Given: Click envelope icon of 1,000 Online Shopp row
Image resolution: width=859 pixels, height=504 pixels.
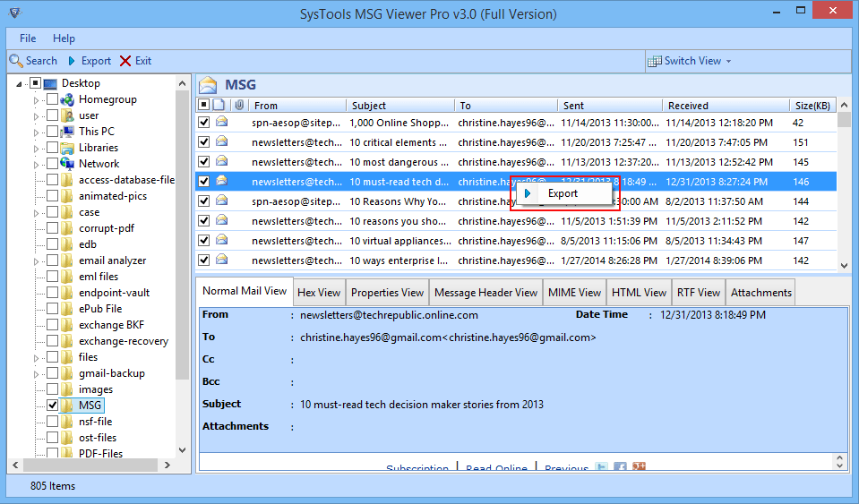Looking at the screenshot, I should 222,122.
